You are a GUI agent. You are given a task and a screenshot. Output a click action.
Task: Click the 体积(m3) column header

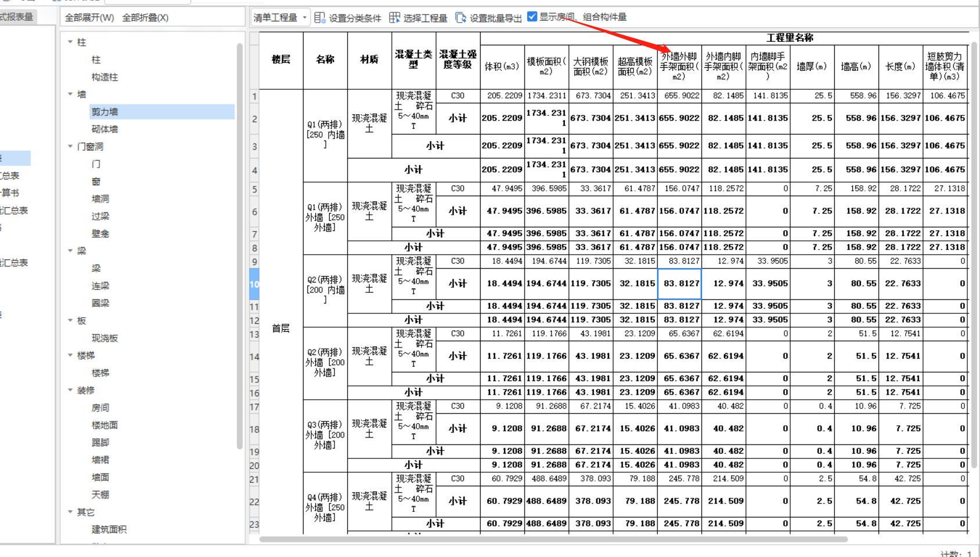click(502, 67)
